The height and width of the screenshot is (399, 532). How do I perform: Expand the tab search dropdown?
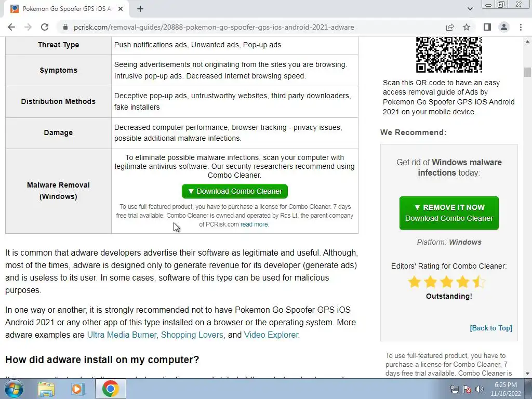pos(470,9)
